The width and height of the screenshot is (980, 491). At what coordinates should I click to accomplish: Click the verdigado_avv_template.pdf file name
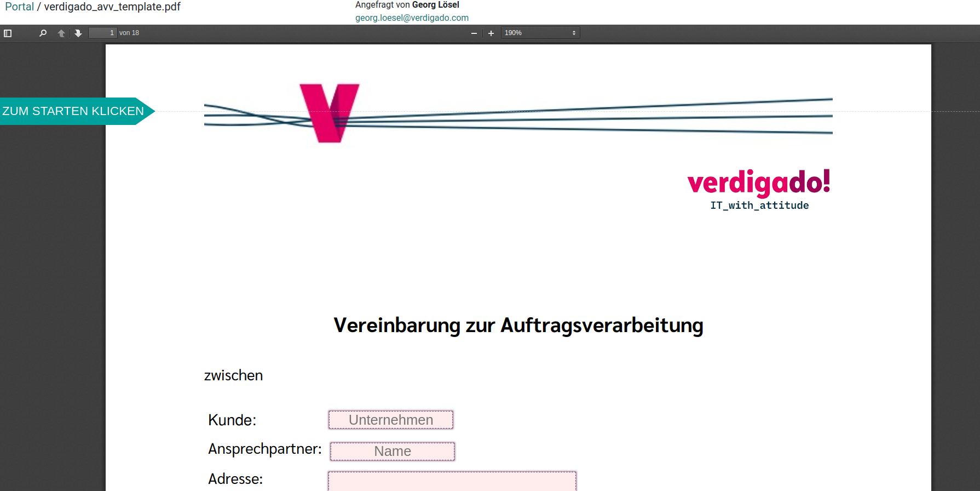point(112,7)
